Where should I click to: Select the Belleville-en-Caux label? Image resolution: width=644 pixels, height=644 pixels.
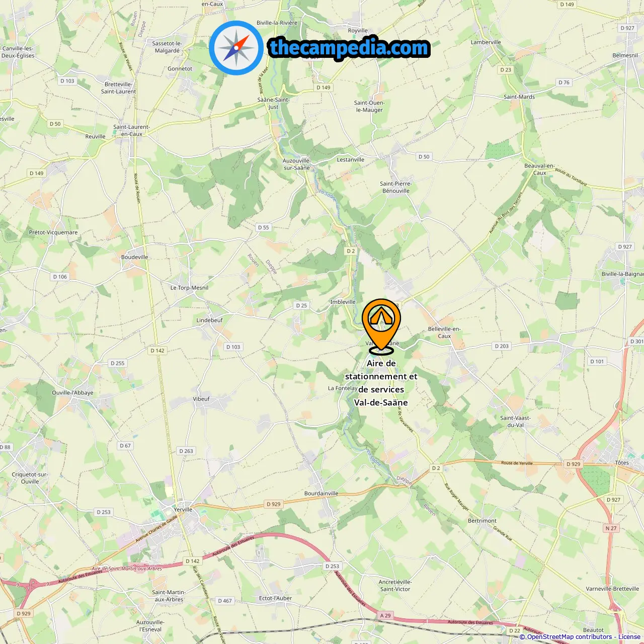click(x=444, y=333)
